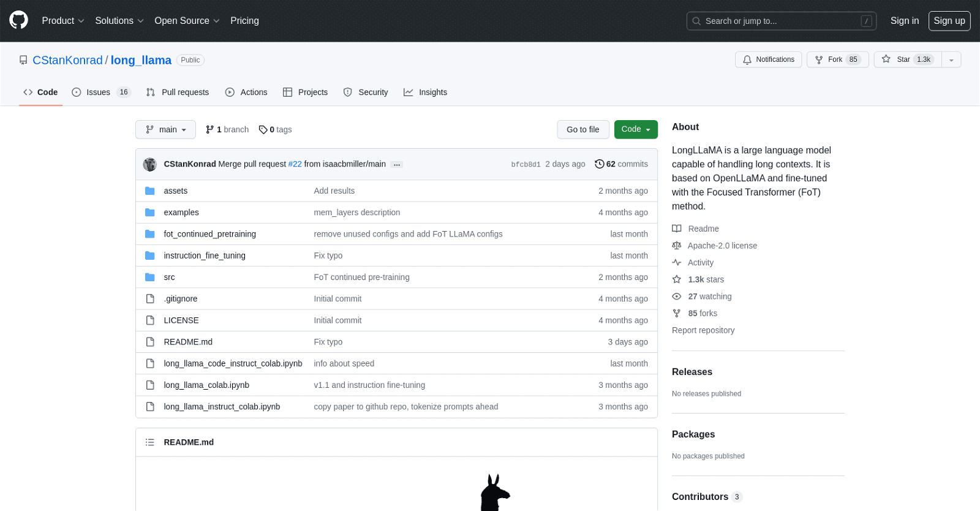Image resolution: width=980 pixels, height=511 pixels.
Task: Switch to the Issues tab
Action: [98, 93]
